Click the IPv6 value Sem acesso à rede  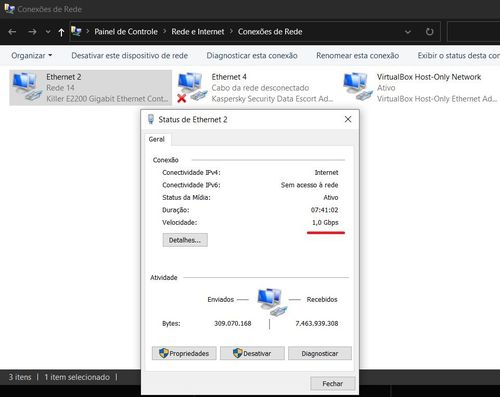(309, 185)
